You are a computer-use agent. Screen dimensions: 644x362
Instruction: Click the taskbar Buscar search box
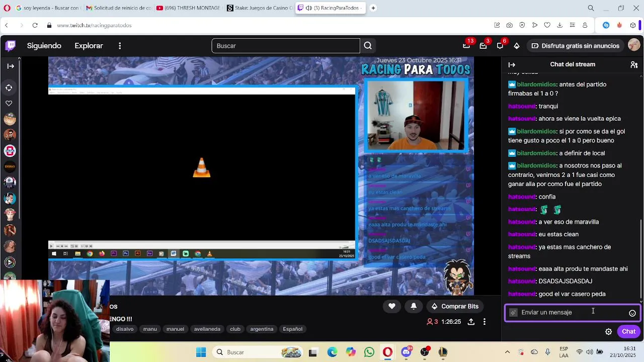point(258,352)
